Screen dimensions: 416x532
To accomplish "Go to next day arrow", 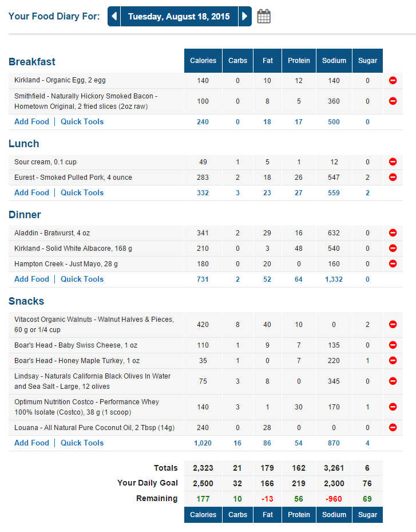I will [245, 16].
